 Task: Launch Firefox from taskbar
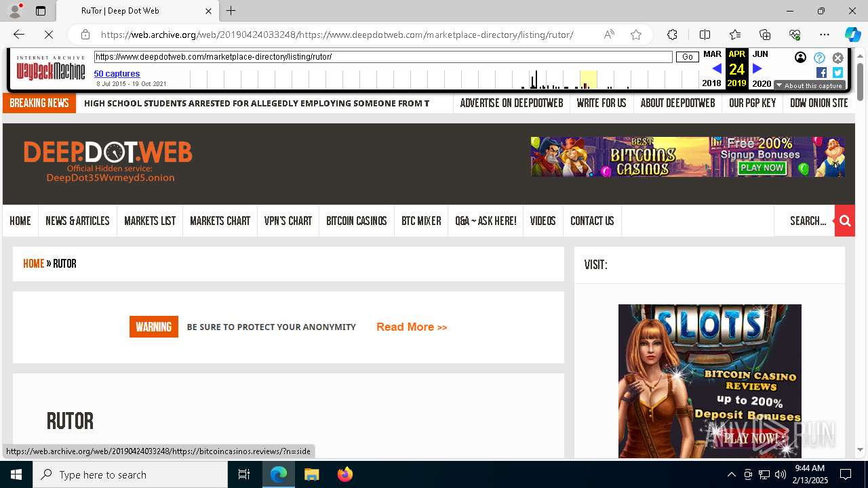[x=345, y=474]
